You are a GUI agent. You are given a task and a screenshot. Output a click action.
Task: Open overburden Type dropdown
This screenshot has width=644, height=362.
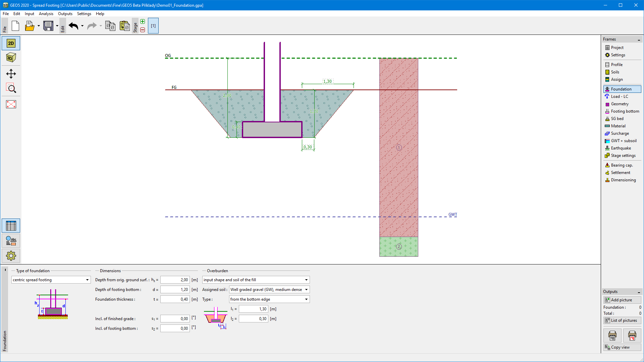pos(269,299)
